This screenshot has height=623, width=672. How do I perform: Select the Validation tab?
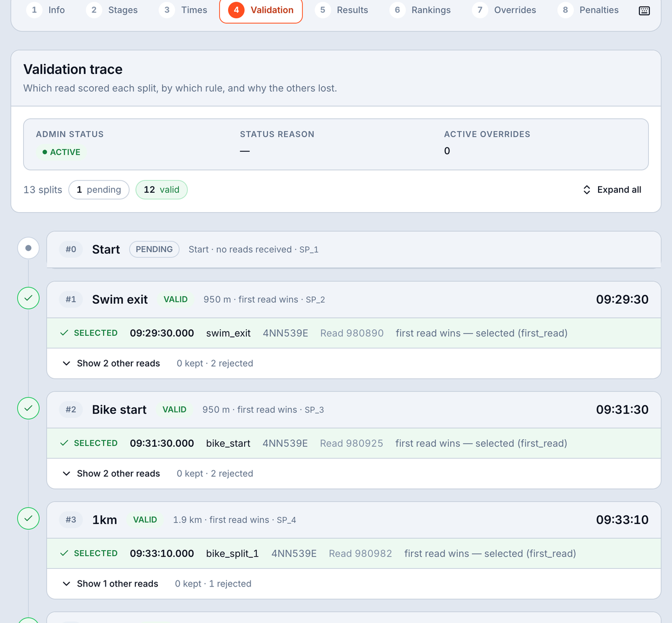click(261, 10)
